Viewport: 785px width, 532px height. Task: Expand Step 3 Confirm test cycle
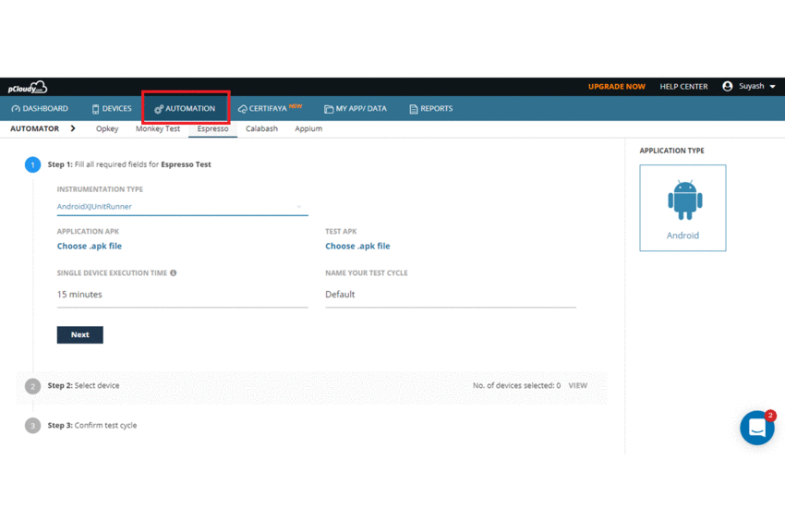(x=92, y=426)
